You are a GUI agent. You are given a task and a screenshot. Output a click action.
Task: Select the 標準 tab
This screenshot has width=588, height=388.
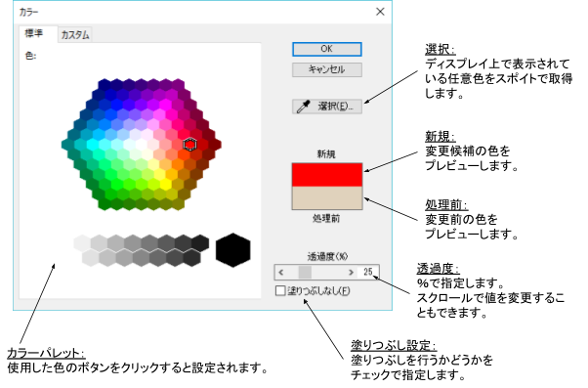point(34,34)
